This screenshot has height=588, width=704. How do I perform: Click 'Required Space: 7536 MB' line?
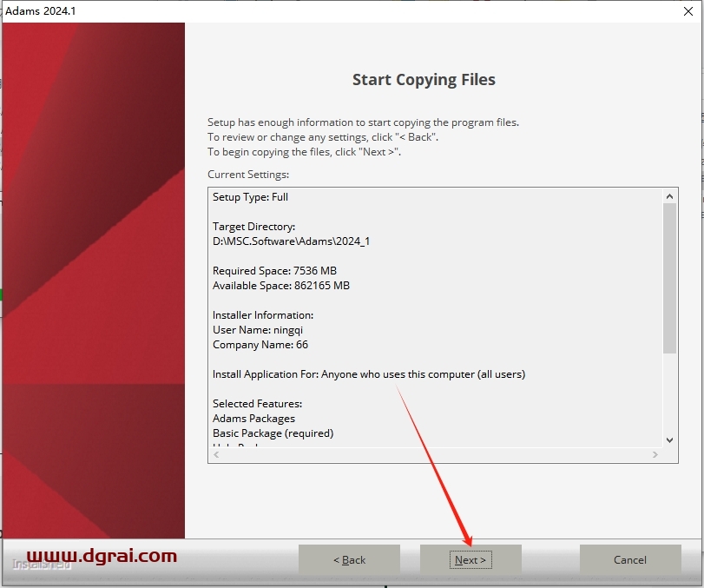(x=274, y=271)
